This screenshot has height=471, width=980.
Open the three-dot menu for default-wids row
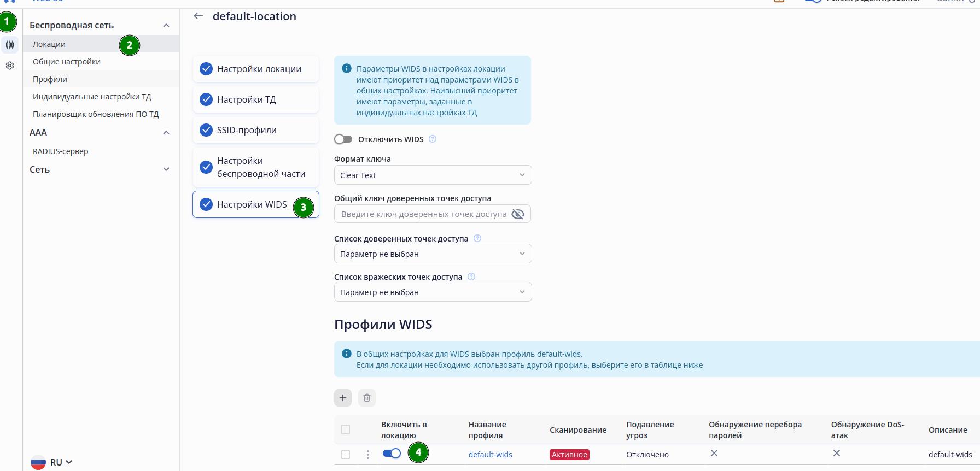[368, 454]
